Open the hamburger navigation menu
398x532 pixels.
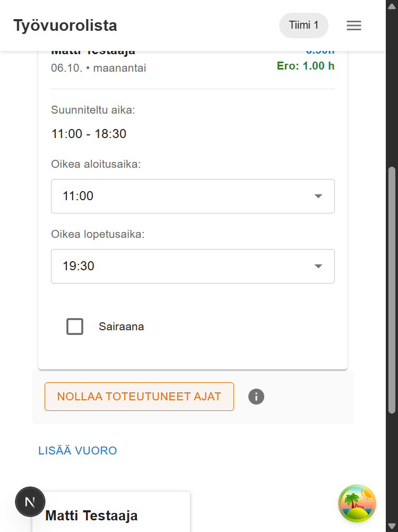coord(353,25)
